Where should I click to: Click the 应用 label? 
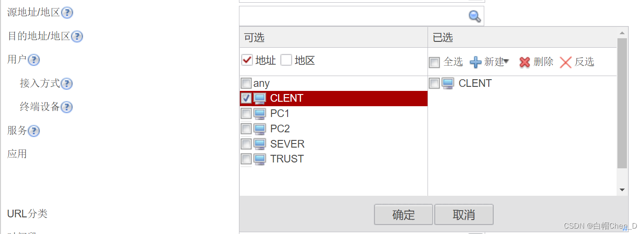17,154
